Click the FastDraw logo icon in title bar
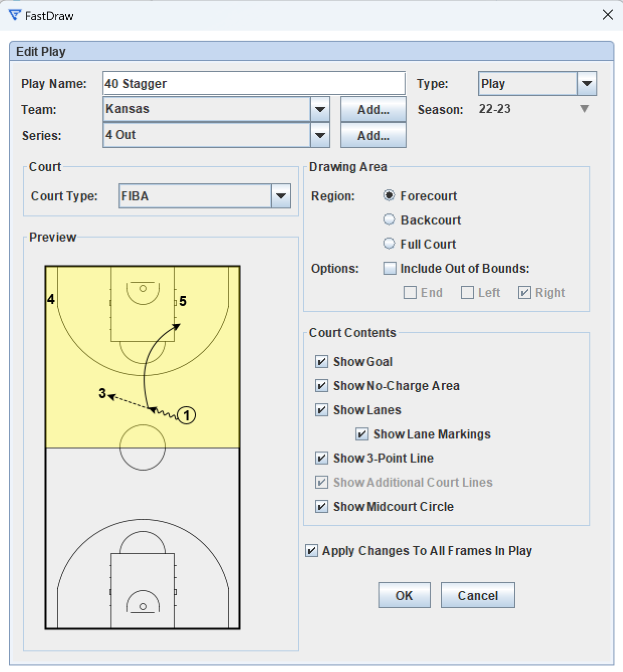The height and width of the screenshot is (672, 623). click(x=15, y=16)
